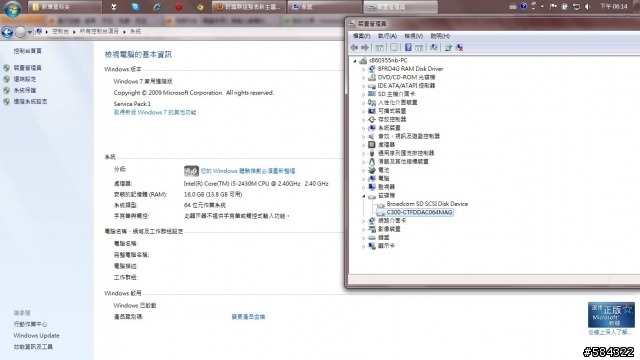This screenshot has height=360, width=640.
Task: Click the genuine Microsoft software badge
Action: (611, 315)
